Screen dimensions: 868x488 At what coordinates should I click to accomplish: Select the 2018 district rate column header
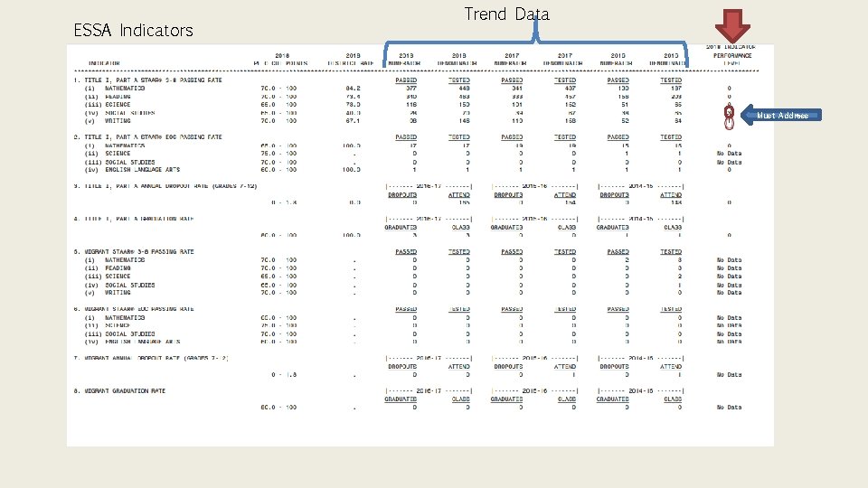(x=352, y=60)
